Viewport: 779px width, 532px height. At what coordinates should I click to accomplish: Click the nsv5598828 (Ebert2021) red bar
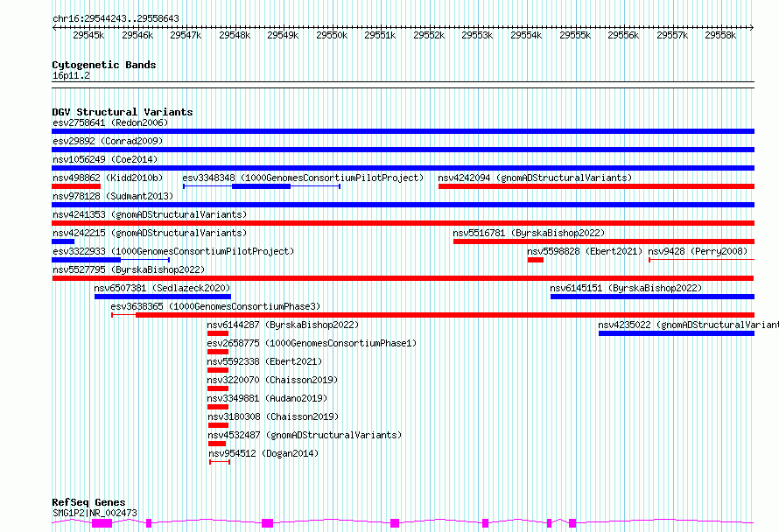[536, 260]
